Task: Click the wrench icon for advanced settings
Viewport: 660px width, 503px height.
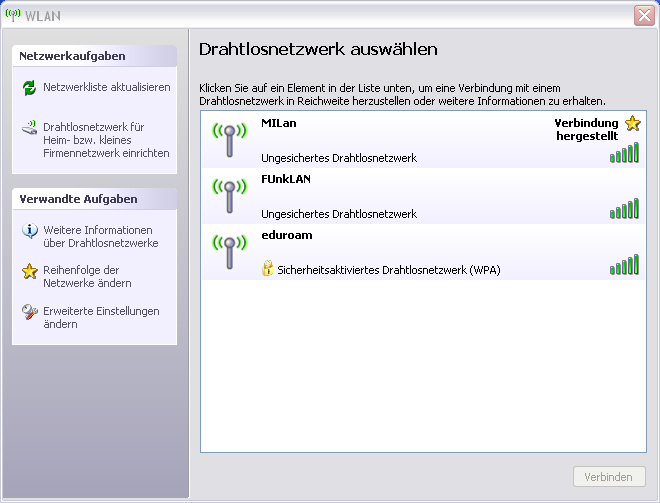Action: 29,313
